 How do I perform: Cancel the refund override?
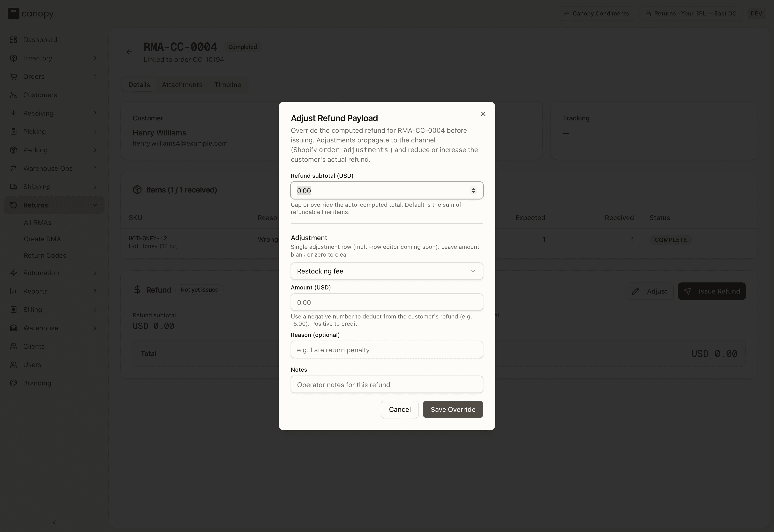[400, 409]
